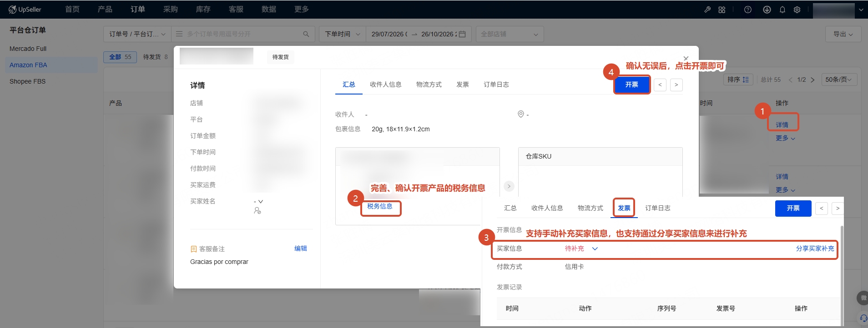Open the apps grid icon
This screenshot has height=328, width=868.
tap(722, 10)
